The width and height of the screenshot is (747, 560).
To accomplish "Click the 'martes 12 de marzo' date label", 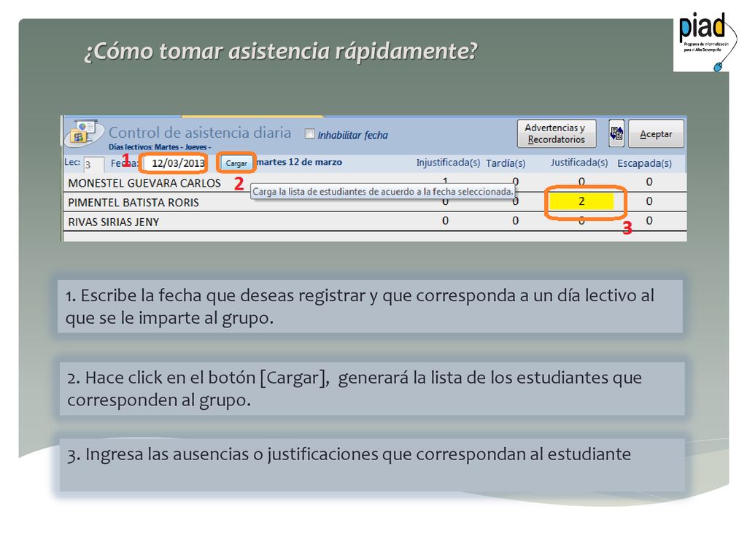I will [x=299, y=162].
